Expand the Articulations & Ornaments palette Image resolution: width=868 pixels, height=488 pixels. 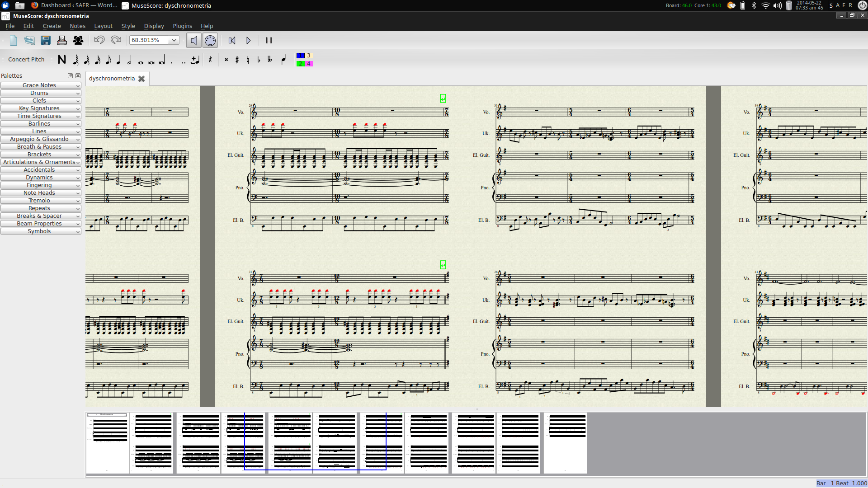[41, 162]
